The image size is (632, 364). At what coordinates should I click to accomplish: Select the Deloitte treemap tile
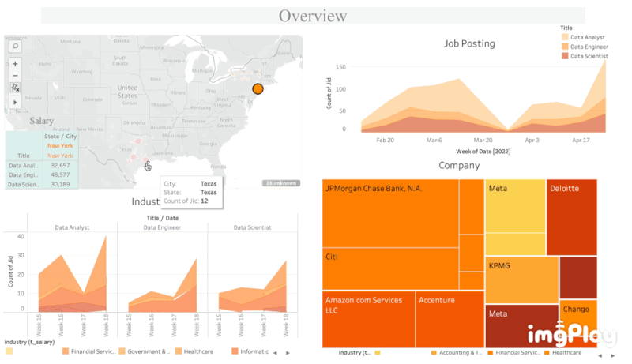click(571, 217)
